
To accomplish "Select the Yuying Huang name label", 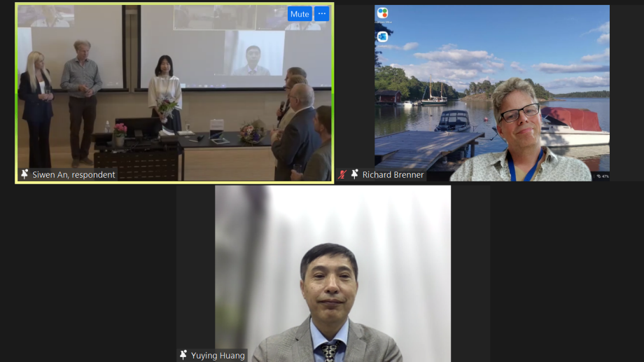I will [x=218, y=355].
